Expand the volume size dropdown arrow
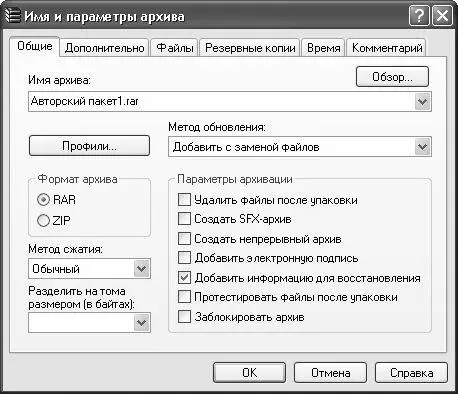Screen dimensions: 458x394 [x=142, y=323]
